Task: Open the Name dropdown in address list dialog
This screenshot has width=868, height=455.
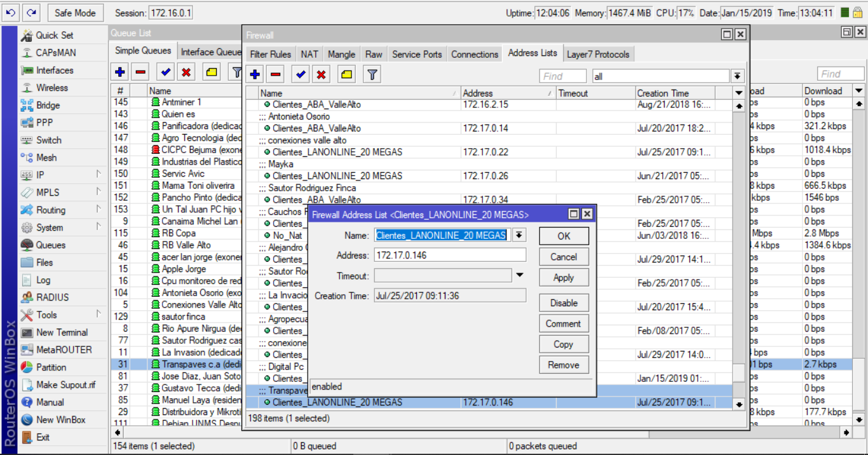Action: tap(519, 235)
